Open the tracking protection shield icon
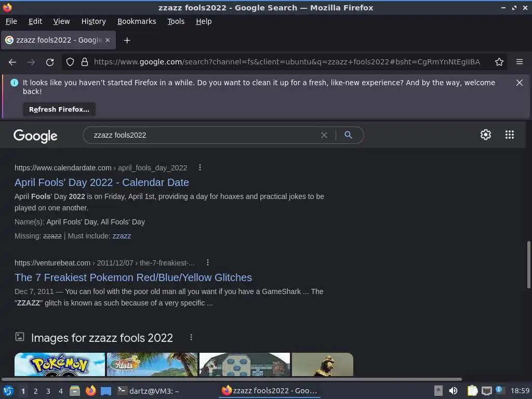Viewport: 532px width, 399px height. point(70,62)
